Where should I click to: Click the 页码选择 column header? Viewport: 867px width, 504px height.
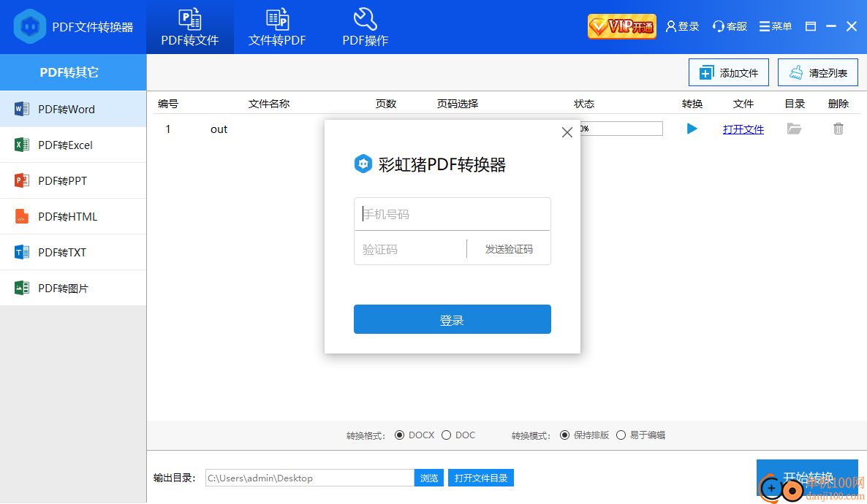(x=458, y=104)
